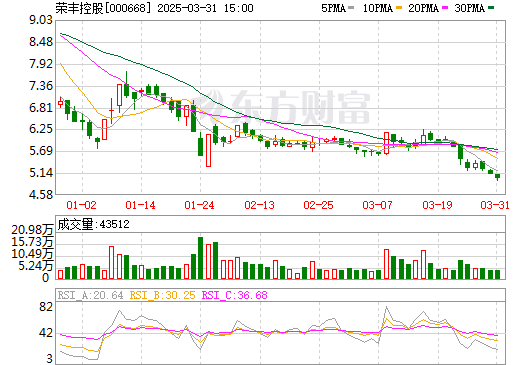
Task: Click the 42 RSI axis label
Action: tap(46, 333)
